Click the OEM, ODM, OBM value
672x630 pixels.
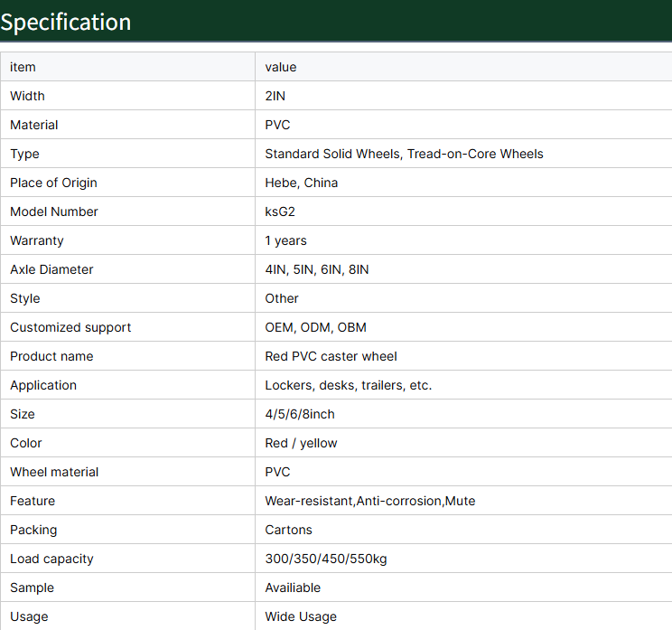(316, 327)
